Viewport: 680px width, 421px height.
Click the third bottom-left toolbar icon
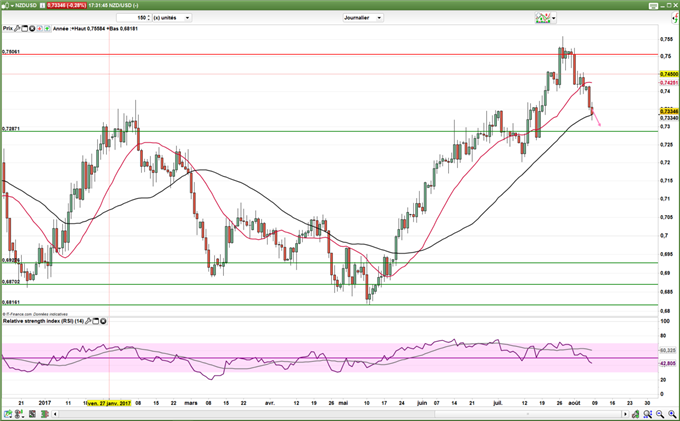(x=33, y=414)
